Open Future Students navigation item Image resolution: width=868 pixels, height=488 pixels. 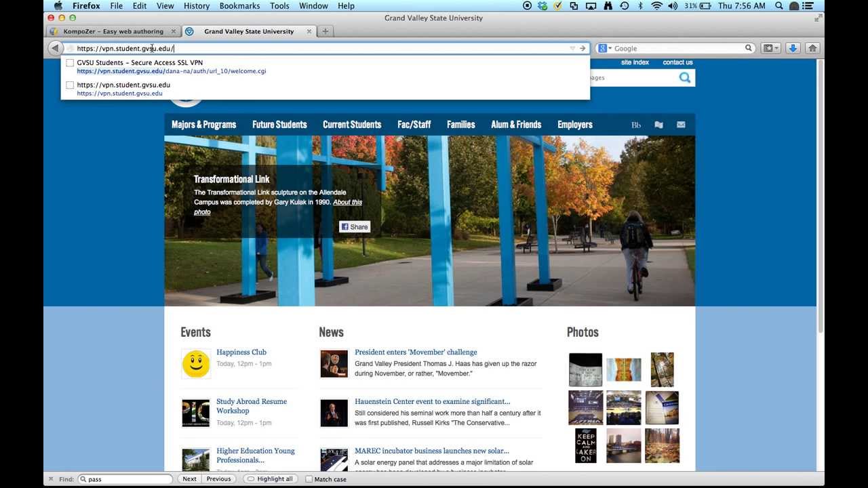point(279,125)
